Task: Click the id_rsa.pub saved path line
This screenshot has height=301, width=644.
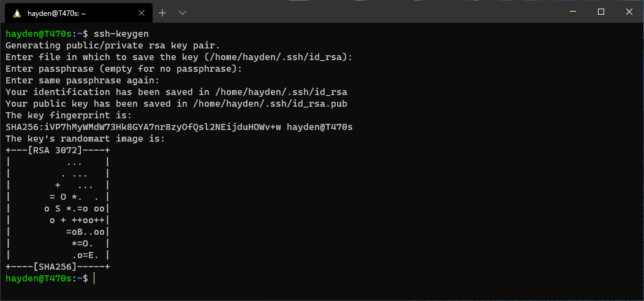Action: (x=176, y=104)
